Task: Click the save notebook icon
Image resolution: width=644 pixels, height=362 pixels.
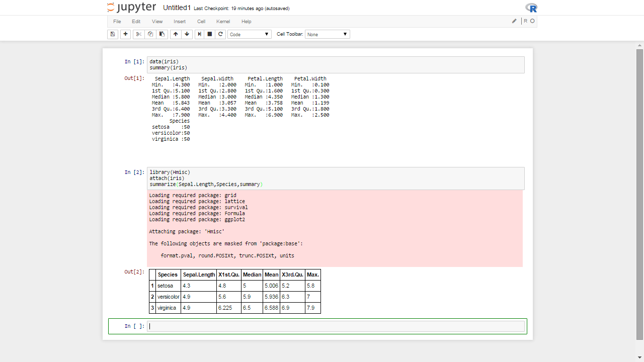Action: [113, 34]
